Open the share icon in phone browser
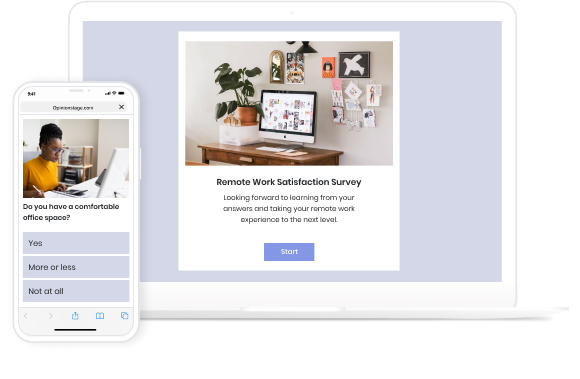Image resolution: width=580 pixels, height=379 pixels. tap(75, 315)
